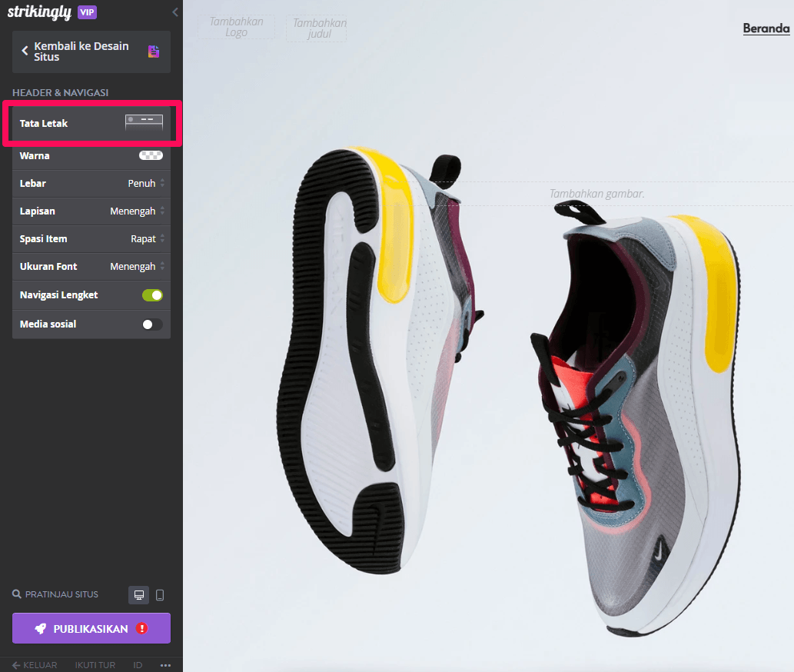Open the Tata Letak layout option

coord(91,124)
